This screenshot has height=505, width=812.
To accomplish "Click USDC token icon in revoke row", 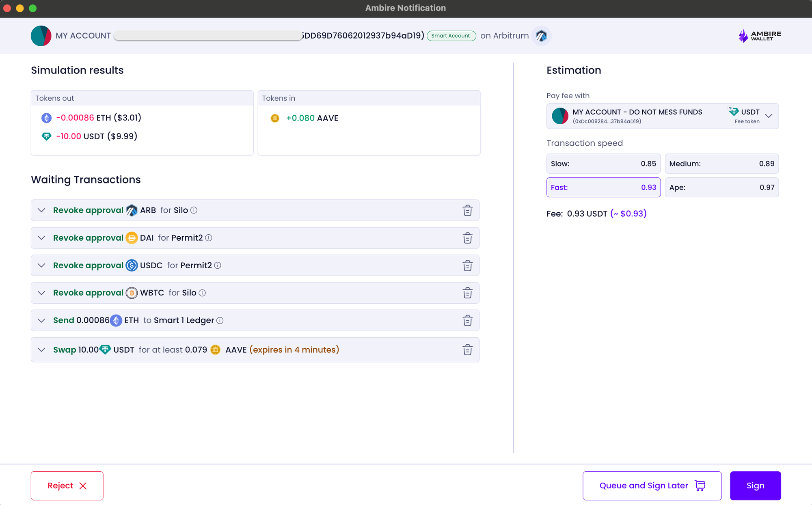I will pyautogui.click(x=132, y=265).
